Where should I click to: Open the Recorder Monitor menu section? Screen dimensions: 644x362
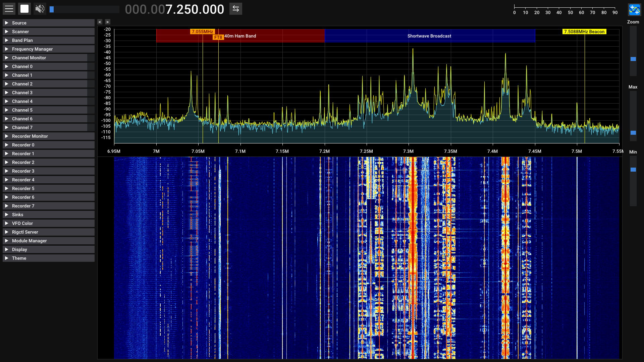coord(30,136)
